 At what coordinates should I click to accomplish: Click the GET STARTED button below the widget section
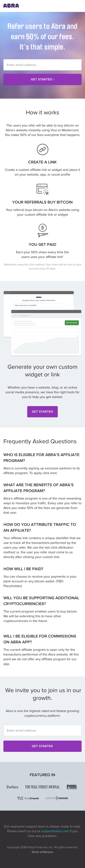pyautogui.click(x=42, y=411)
